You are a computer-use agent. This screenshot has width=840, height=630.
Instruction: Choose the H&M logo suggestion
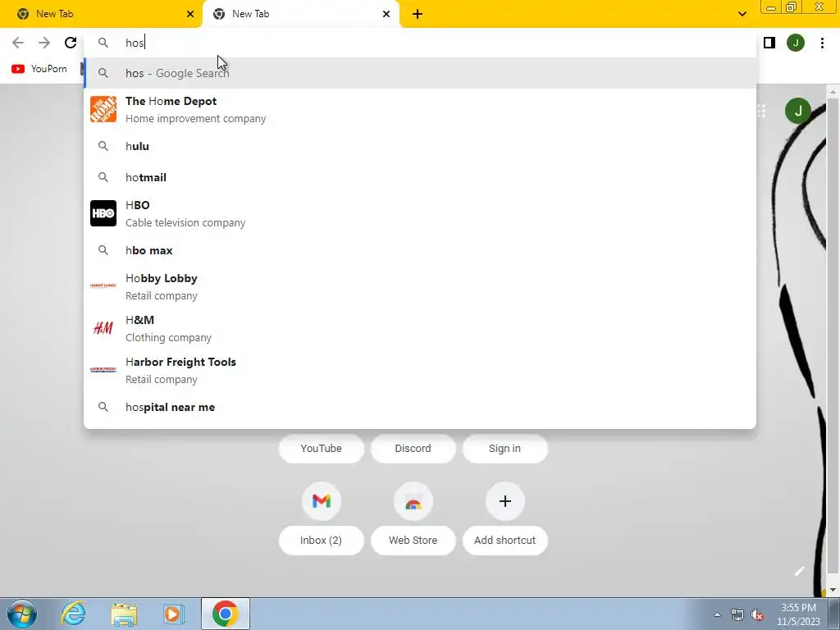[103, 328]
